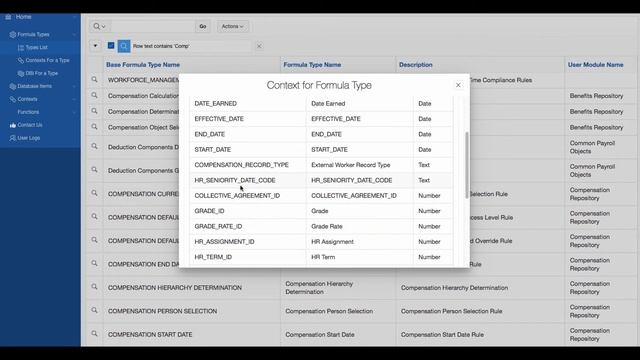Click the Contact Us thumbs-up icon
Viewport: 640px width, 360px height.
[13, 125]
